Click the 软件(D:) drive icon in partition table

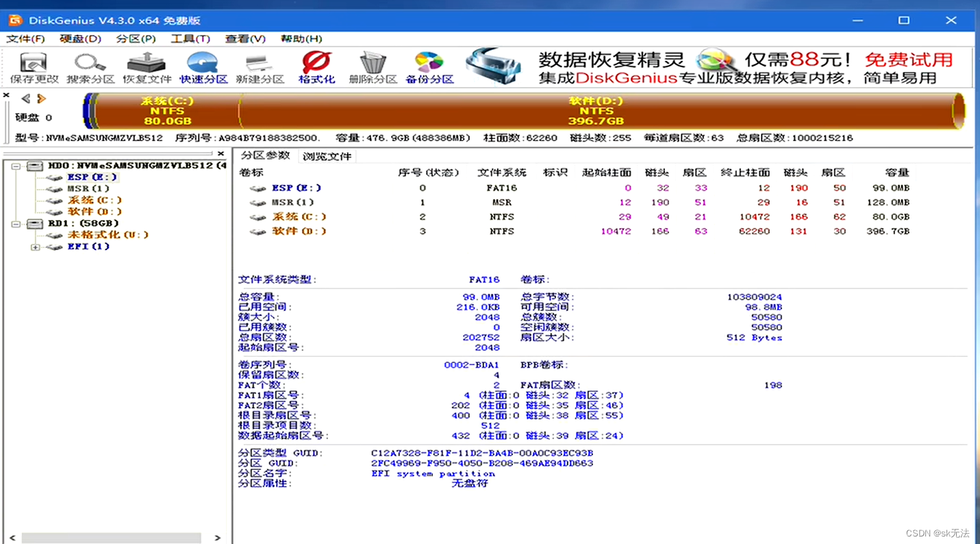tap(257, 232)
